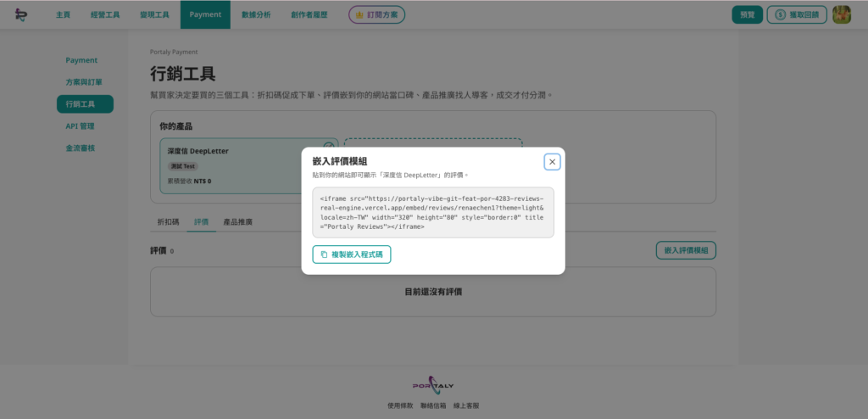
Task: Switch to the 評價 tab
Action: [202, 221]
